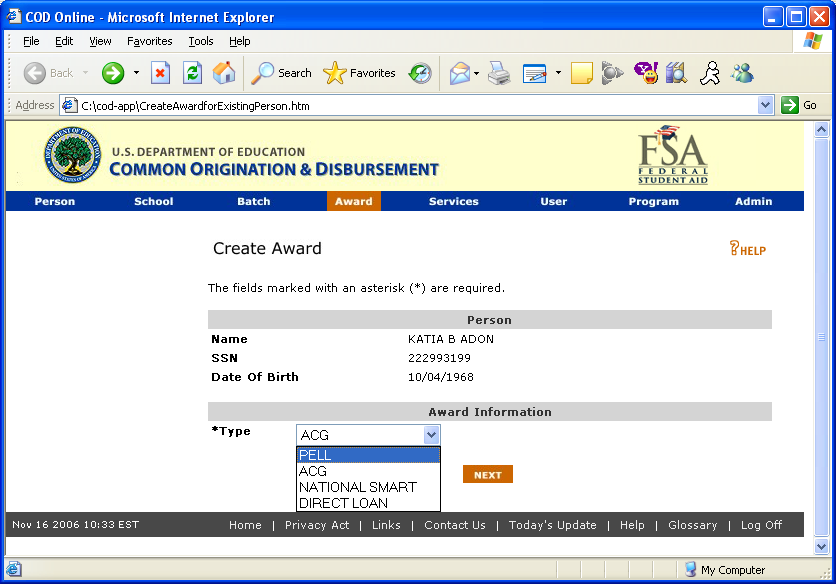The image size is (836, 584).
Task: Select ACG option in the Type list
Action: [368, 471]
